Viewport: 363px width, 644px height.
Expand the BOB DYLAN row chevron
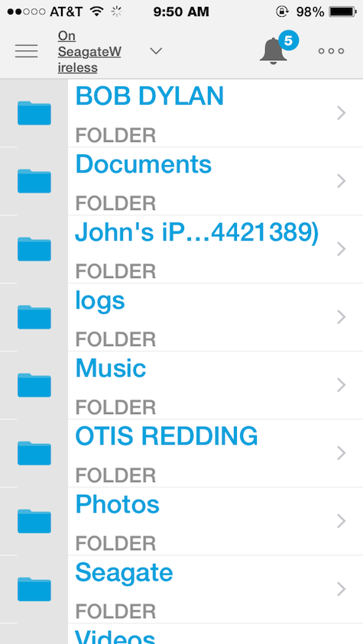tap(342, 113)
